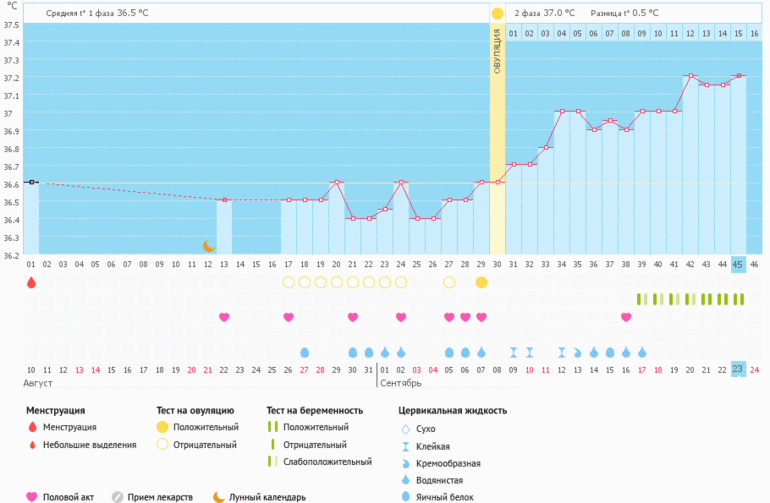
Task: Click the yellow ovulation sun icon in header
Action: 497,14
